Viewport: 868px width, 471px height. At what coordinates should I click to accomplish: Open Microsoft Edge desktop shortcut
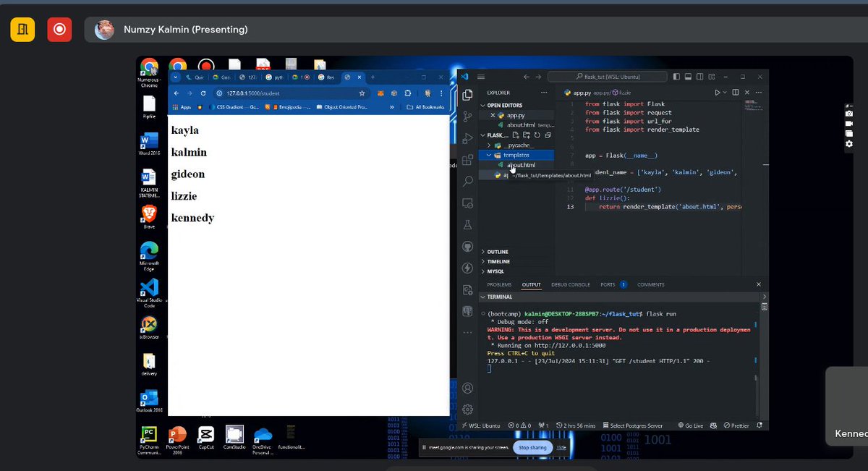tap(149, 256)
